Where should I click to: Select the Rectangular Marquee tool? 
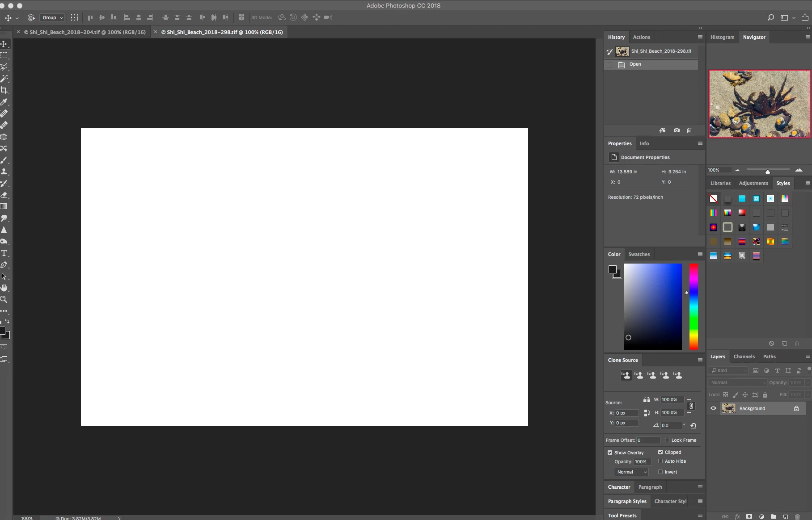[4, 55]
